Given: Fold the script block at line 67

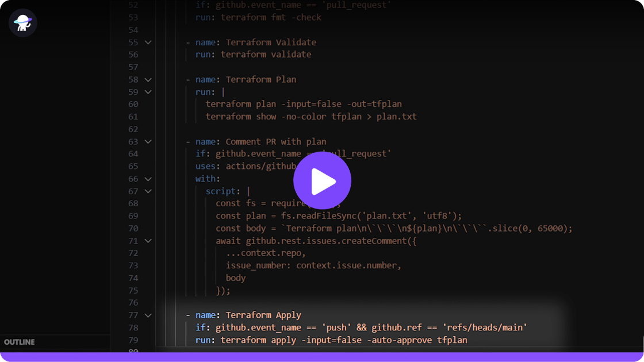Looking at the screenshot, I should [148, 191].
